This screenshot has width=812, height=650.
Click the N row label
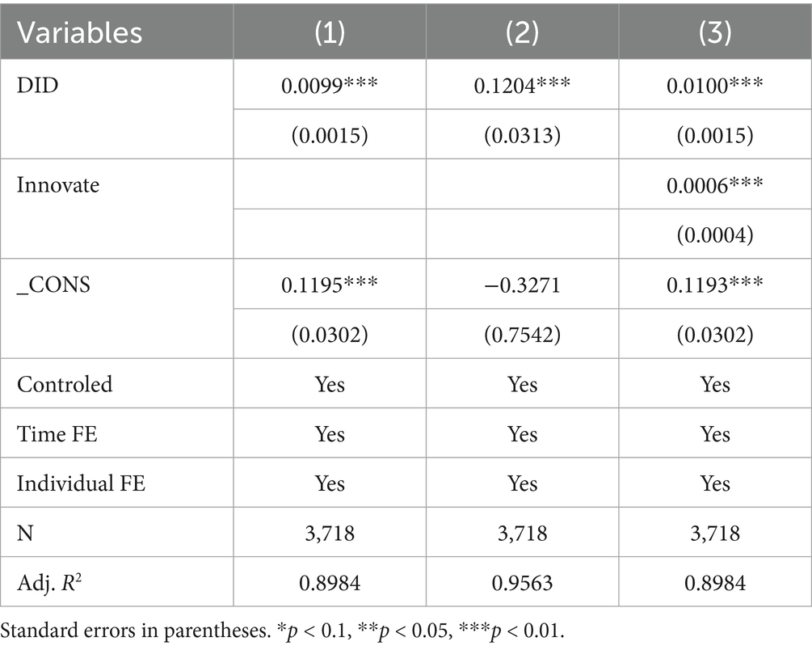point(25,534)
